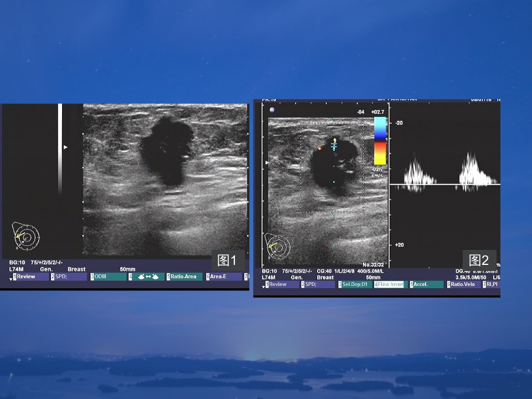This screenshot has height=399, width=532.
Task: Select the Ratio-Velo measurement key
Action: (x=463, y=284)
